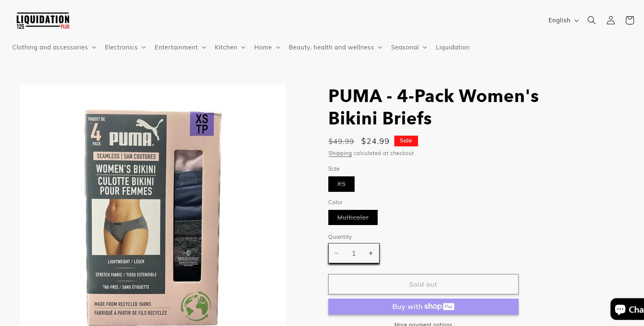Screen dimensions: 644x326
Task: Click the quantity number field
Action: click(x=354, y=253)
